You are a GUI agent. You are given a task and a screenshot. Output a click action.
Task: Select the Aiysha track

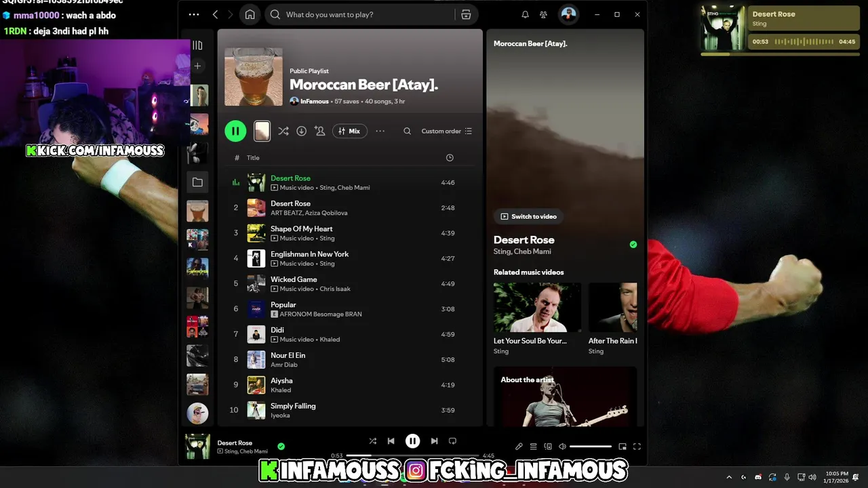[x=350, y=385]
